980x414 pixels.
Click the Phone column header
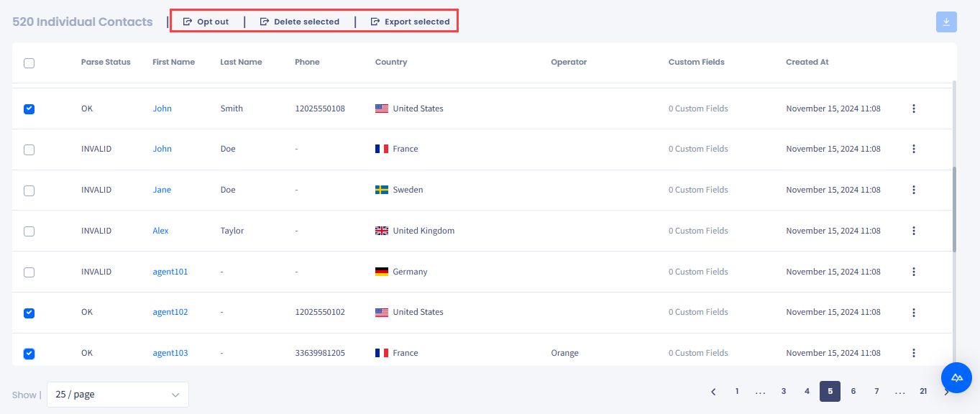tap(307, 62)
